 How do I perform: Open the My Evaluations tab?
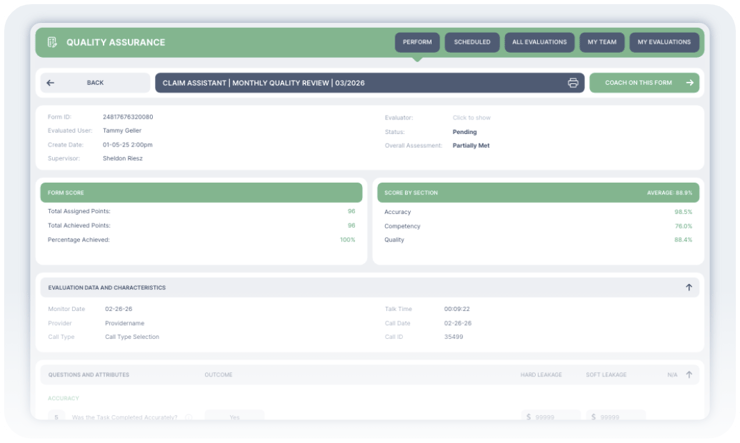pyautogui.click(x=664, y=42)
